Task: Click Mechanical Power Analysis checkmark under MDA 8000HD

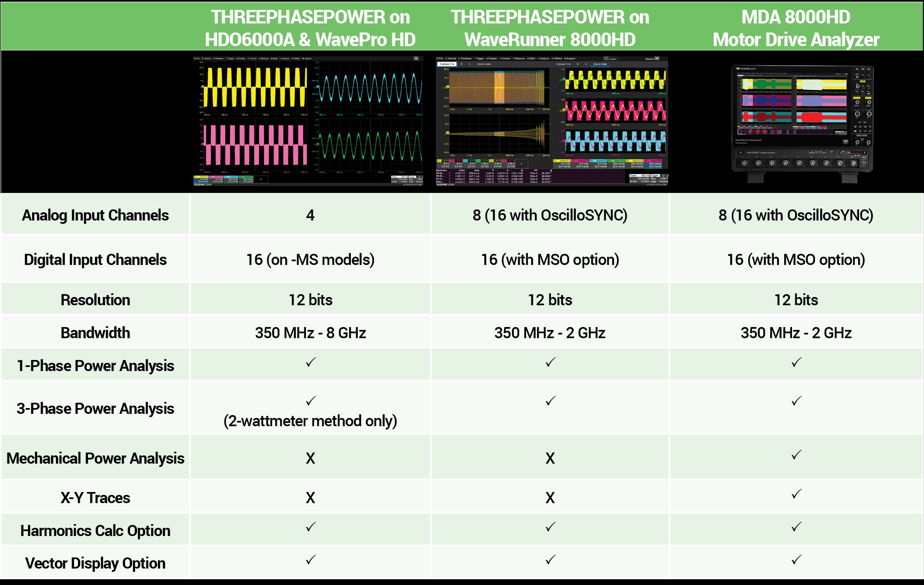Action: pyautogui.click(x=797, y=455)
